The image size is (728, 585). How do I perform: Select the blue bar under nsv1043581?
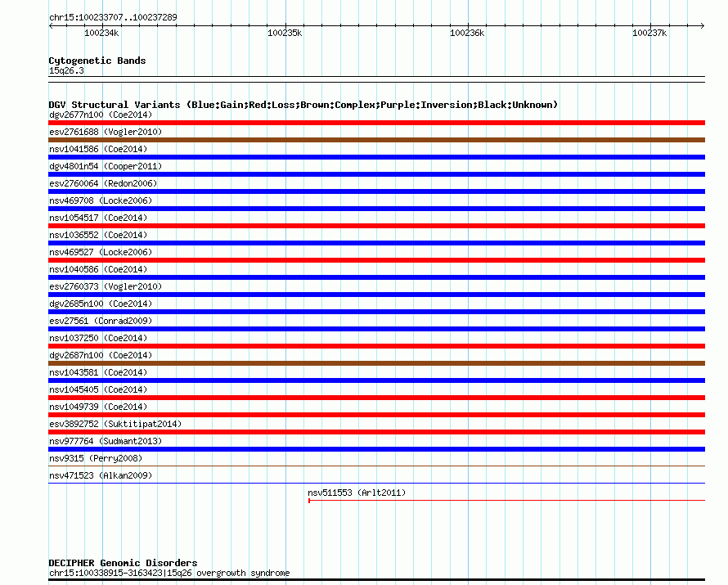(x=376, y=380)
